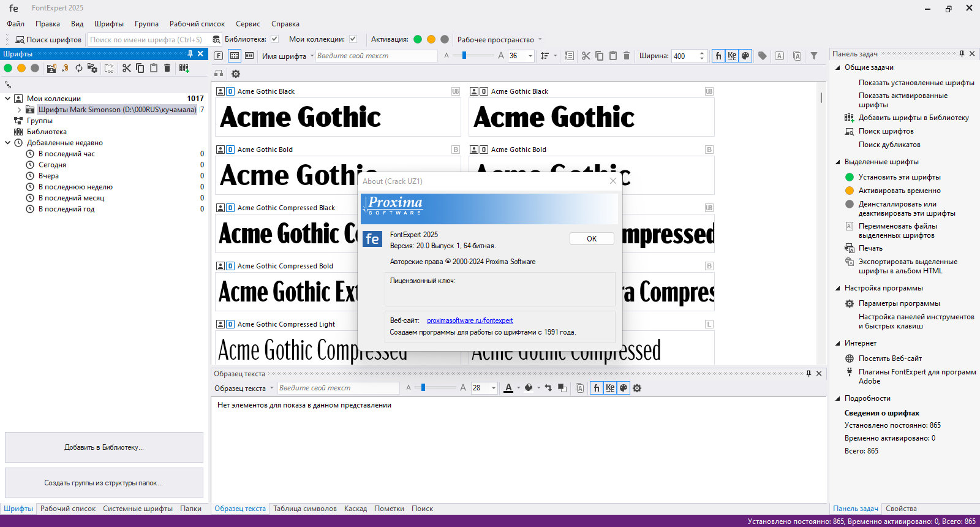Click the filter funnel icon

pos(814,56)
